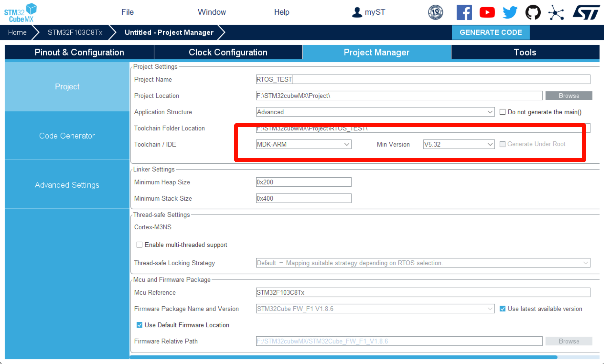Click the STM32CubeMX logo icon
The image size is (604, 364).
pos(20,13)
